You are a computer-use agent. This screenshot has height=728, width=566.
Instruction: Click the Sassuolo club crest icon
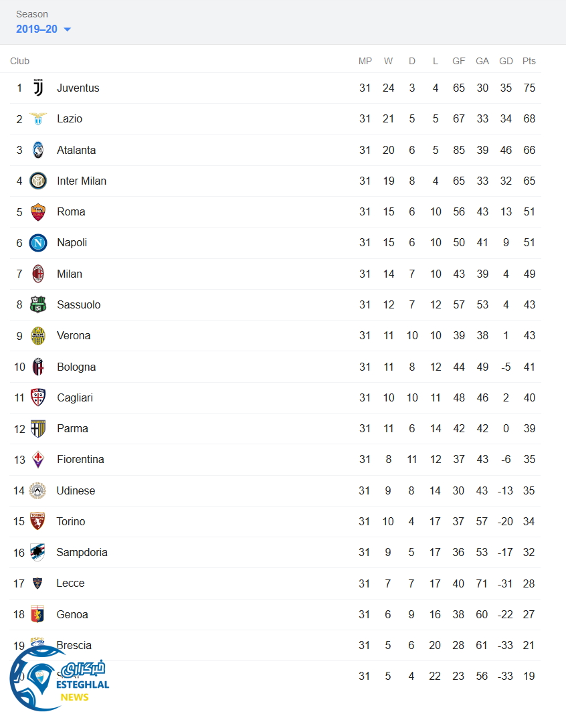pyautogui.click(x=38, y=304)
